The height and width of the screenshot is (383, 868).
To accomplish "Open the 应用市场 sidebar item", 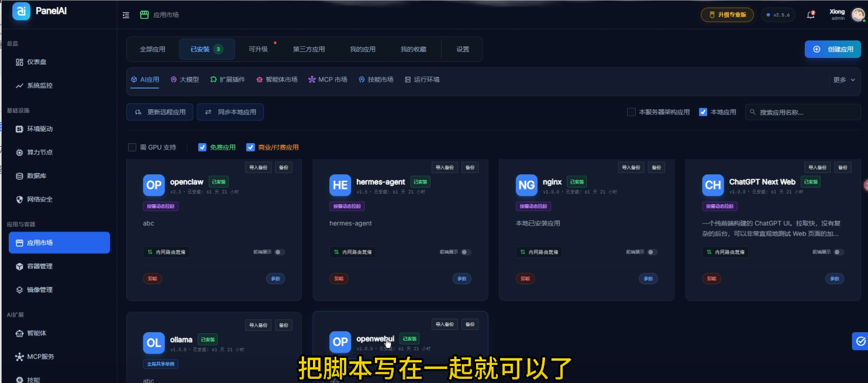I will coord(59,243).
